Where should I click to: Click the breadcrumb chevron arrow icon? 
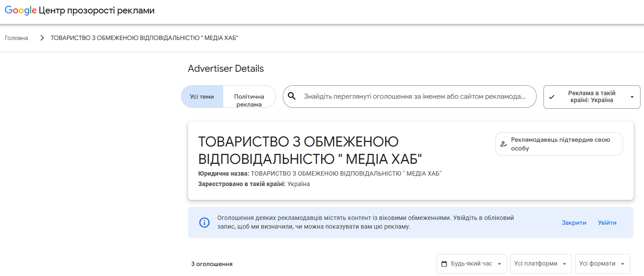coord(42,38)
